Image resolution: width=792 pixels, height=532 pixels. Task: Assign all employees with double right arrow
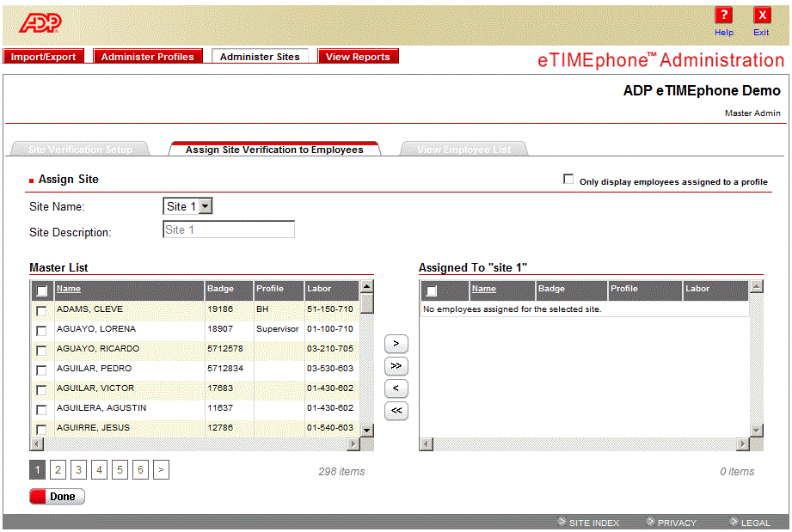(396, 366)
